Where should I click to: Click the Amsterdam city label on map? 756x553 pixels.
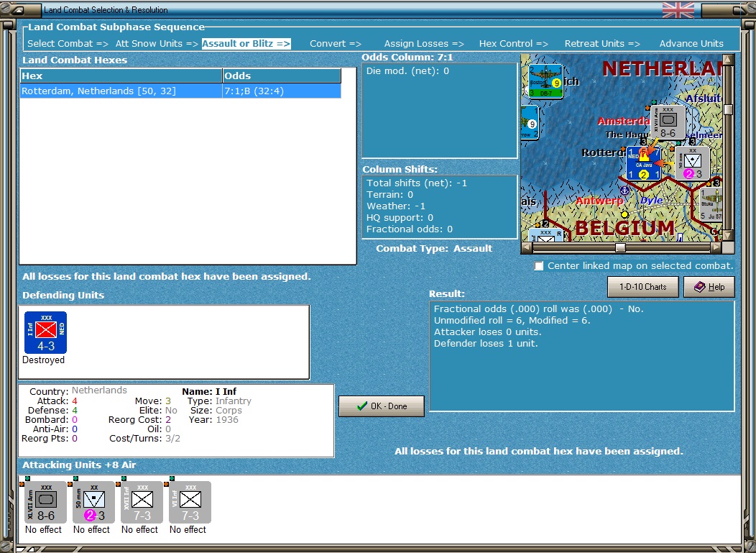[623, 121]
